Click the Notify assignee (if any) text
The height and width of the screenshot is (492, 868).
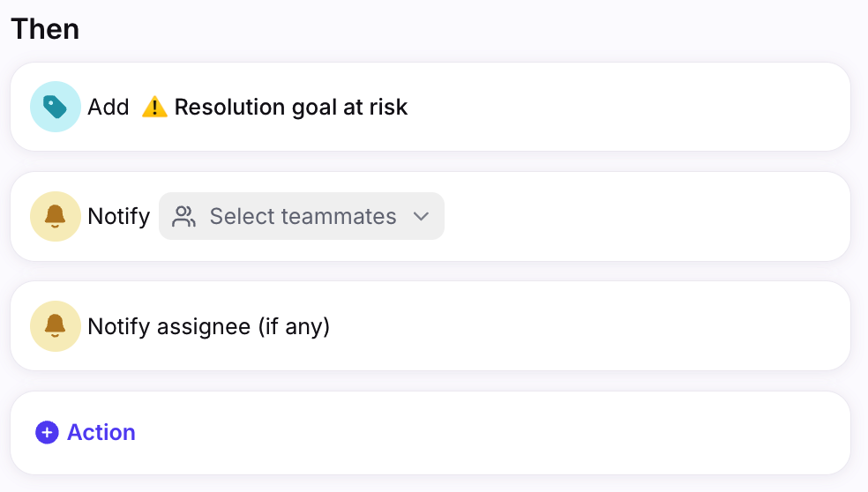209,326
